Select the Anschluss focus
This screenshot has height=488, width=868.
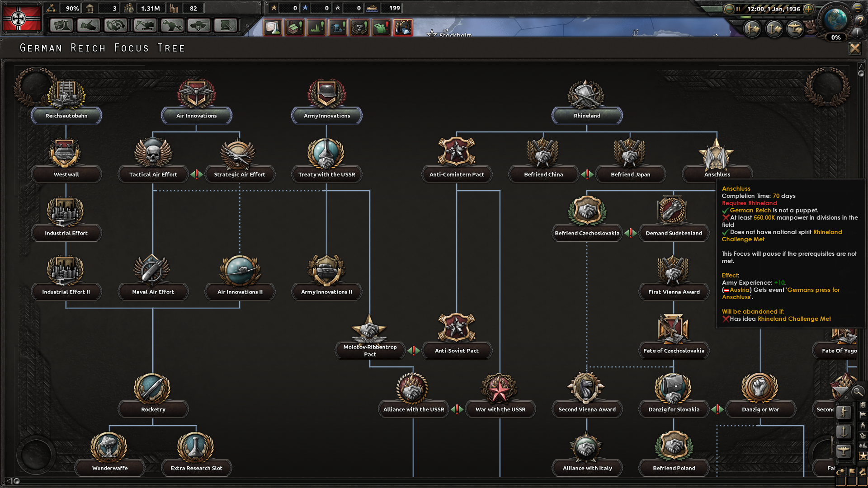tap(717, 160)
